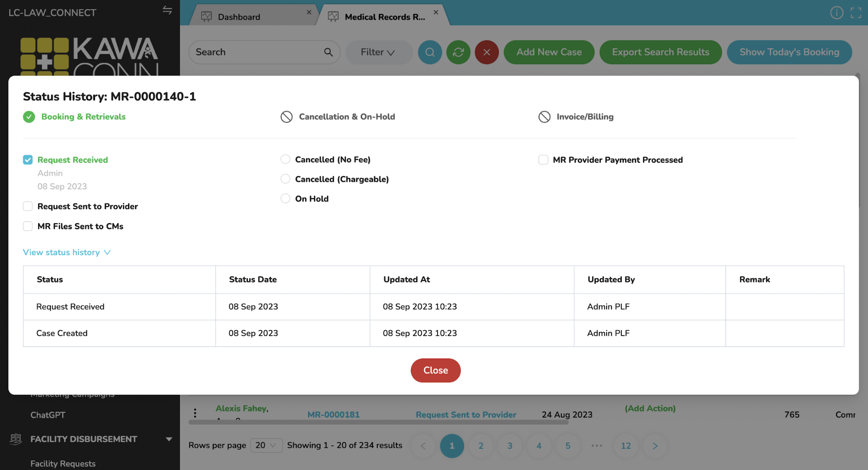Click the red clear X icon
Screen dimensions: 868x470
point(486,52)
